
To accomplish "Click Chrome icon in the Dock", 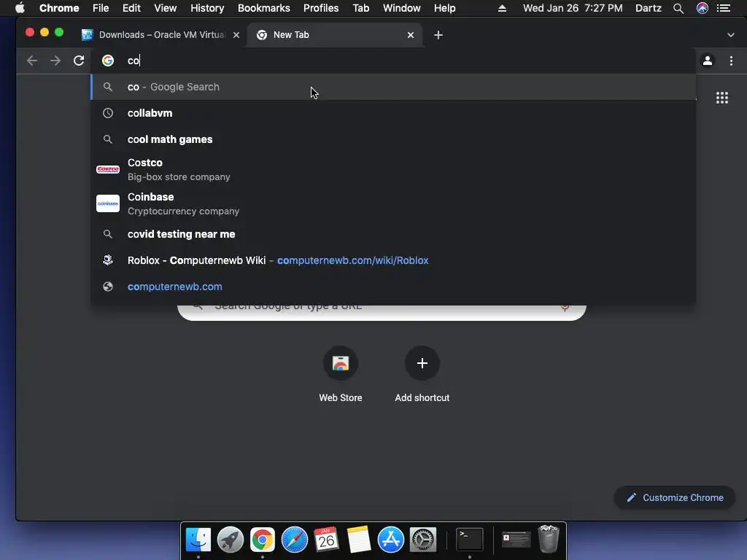I will tap(262, 540).
